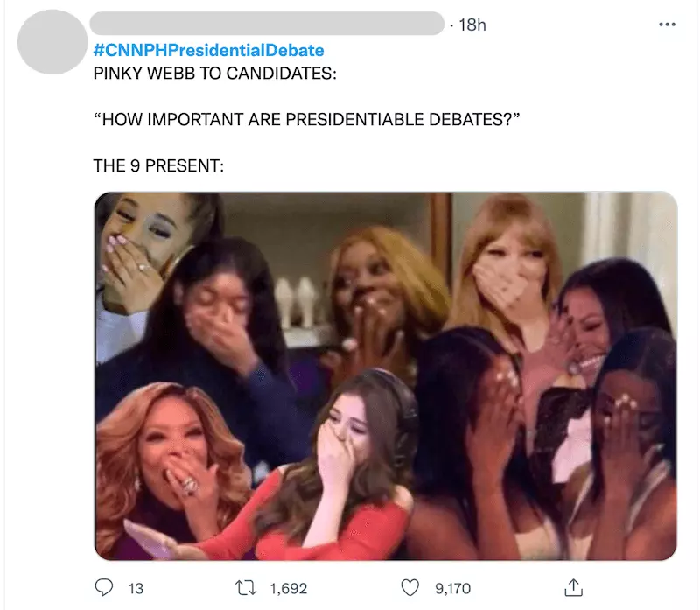Click the 18h timestamp link
The height and width of the screenshot is (610, 700).
[472, 25]
